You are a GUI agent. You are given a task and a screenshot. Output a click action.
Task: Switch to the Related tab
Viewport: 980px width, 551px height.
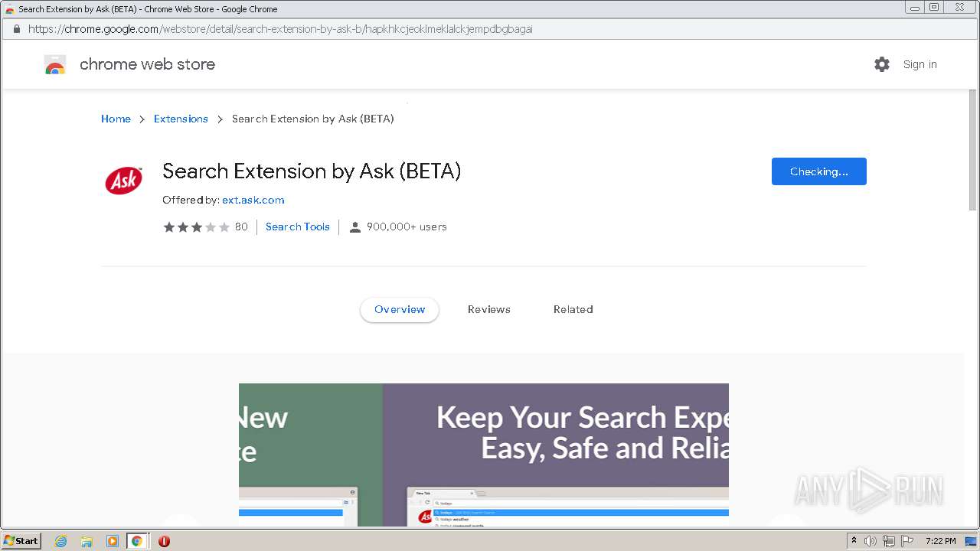[x=573, y=309]
